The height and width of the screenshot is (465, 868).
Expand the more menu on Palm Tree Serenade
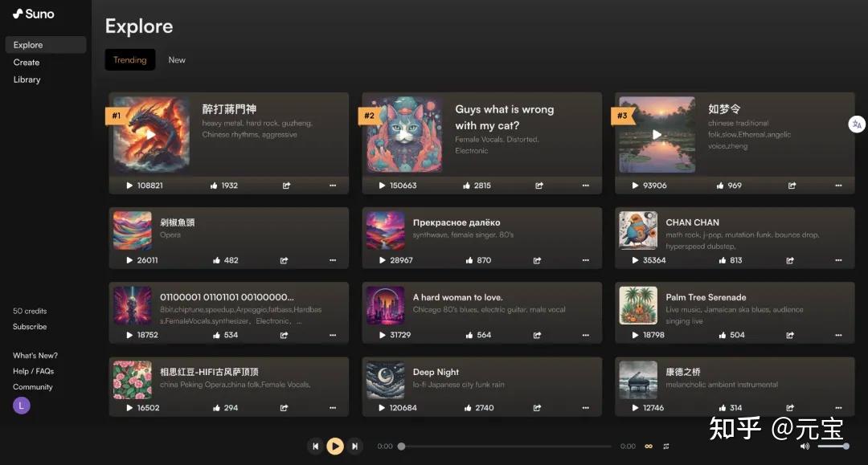click(x=838, y=335)
